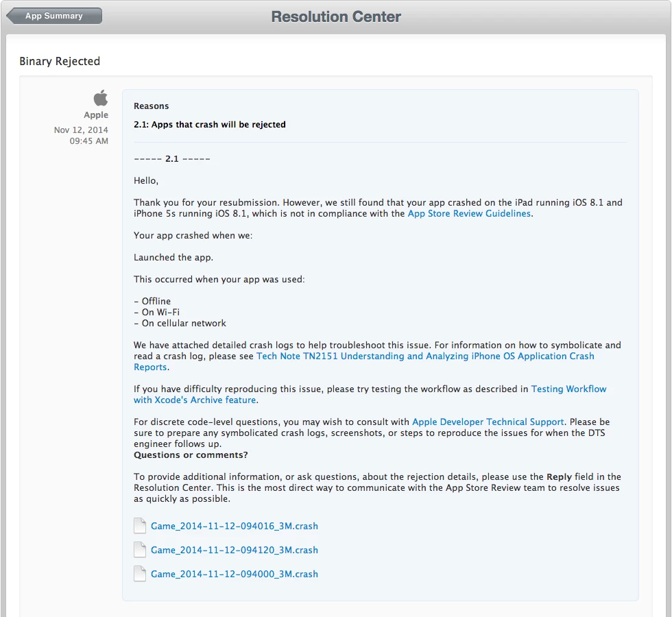Screen dimensions: 672x617
Task: Click file icon beside 094120 crash log
Action: [x=140, y=550]
